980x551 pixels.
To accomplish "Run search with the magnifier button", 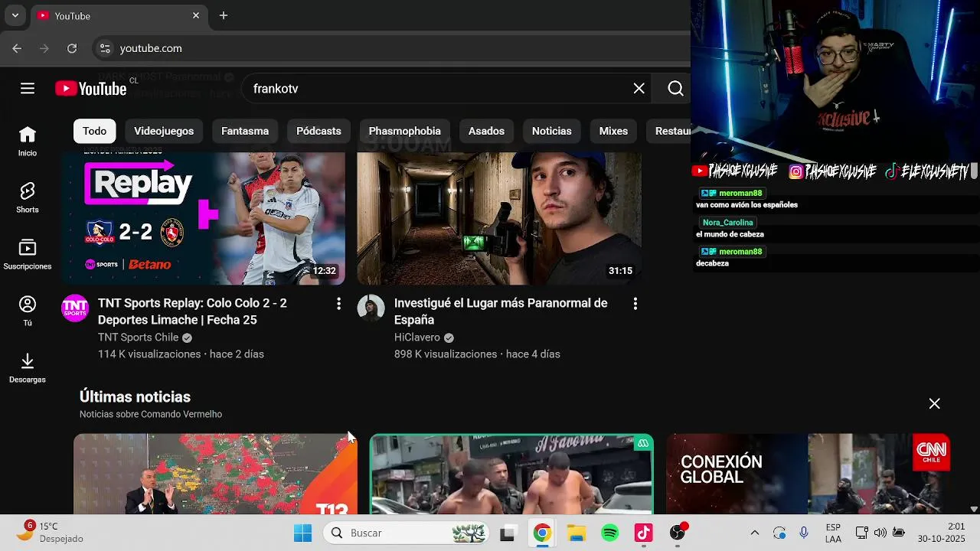I will pyautogui.click(x=675, y=89).
